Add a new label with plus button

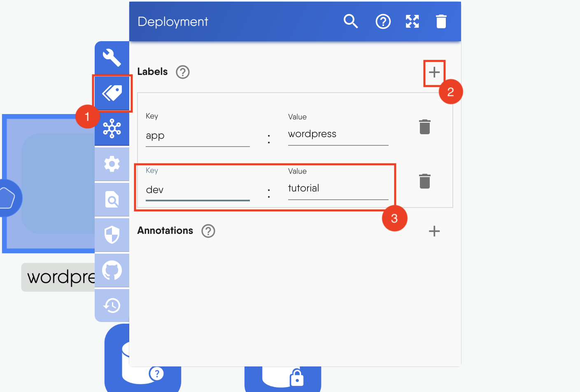tap(434, 72)
